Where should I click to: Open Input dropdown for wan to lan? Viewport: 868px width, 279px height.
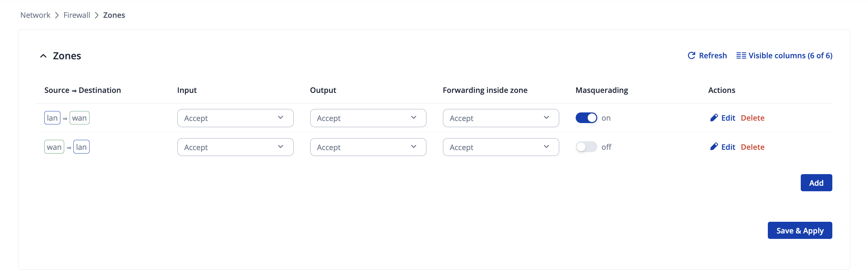[235, 147]
